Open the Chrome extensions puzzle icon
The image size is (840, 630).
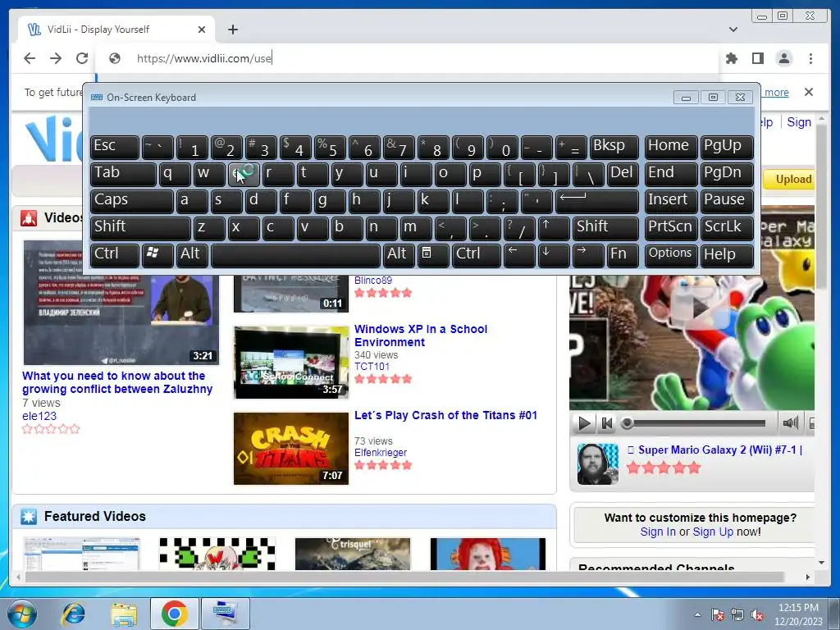[731, 58]
